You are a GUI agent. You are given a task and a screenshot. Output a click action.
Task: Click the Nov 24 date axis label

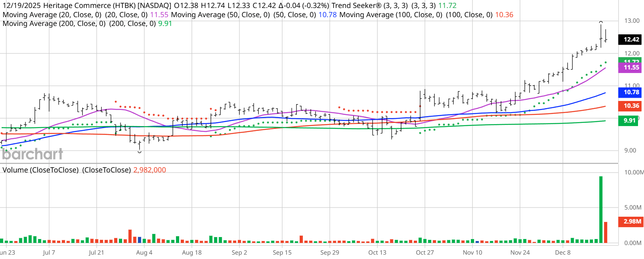click(x=520, y=253)
